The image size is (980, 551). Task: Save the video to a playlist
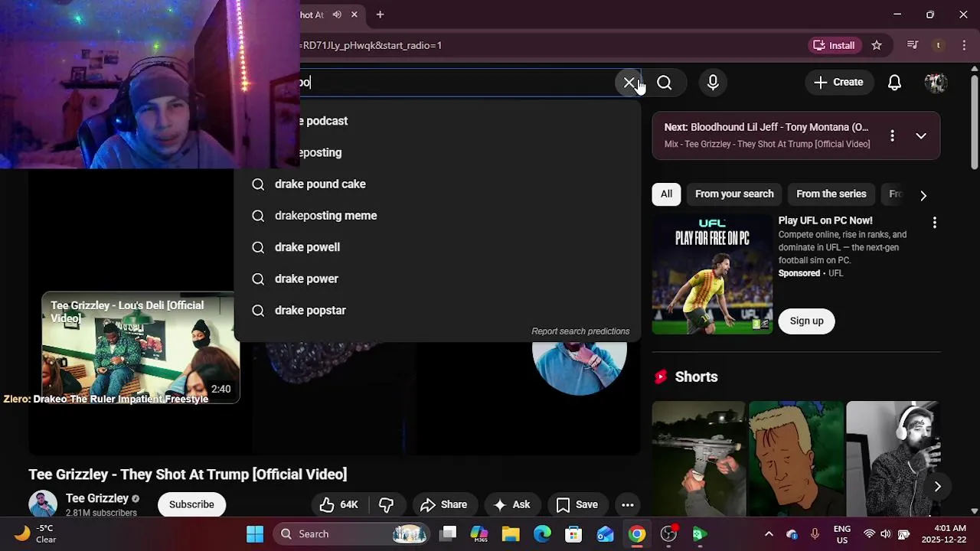(577, 504)
